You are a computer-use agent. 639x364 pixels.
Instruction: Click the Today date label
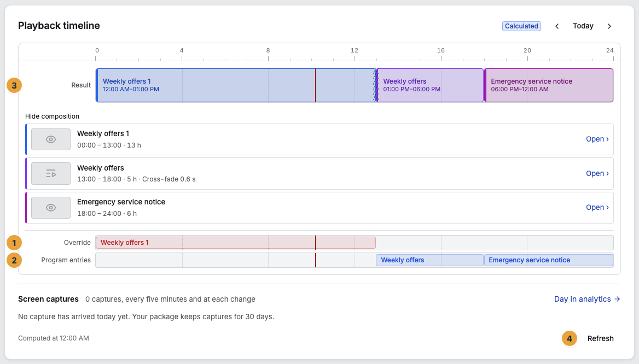coord(583,26)
